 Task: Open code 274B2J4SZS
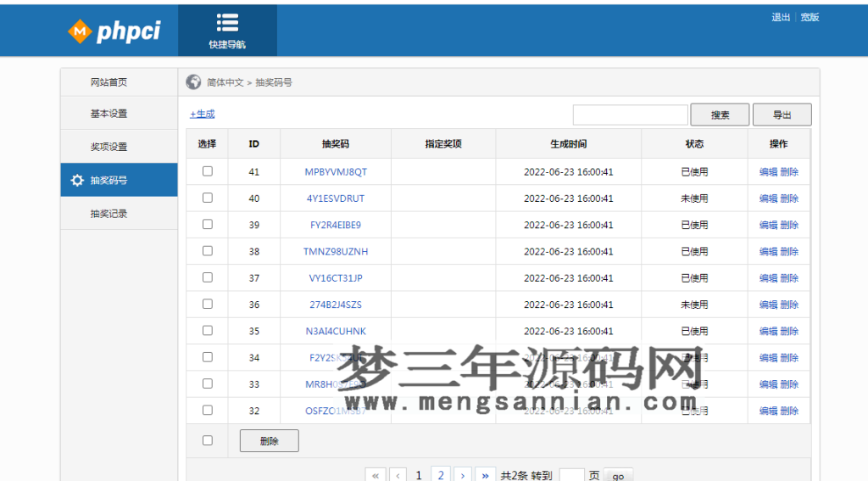click(x=336, y=305)
